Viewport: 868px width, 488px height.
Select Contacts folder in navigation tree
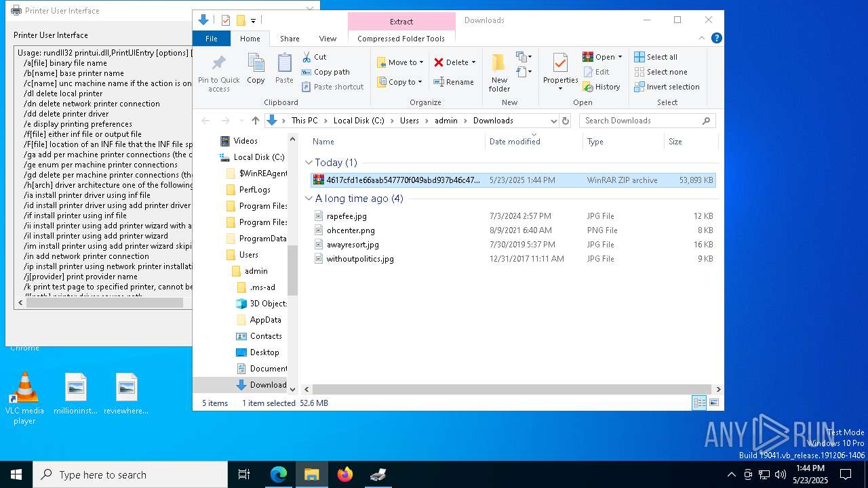click(x=258, y=336)
